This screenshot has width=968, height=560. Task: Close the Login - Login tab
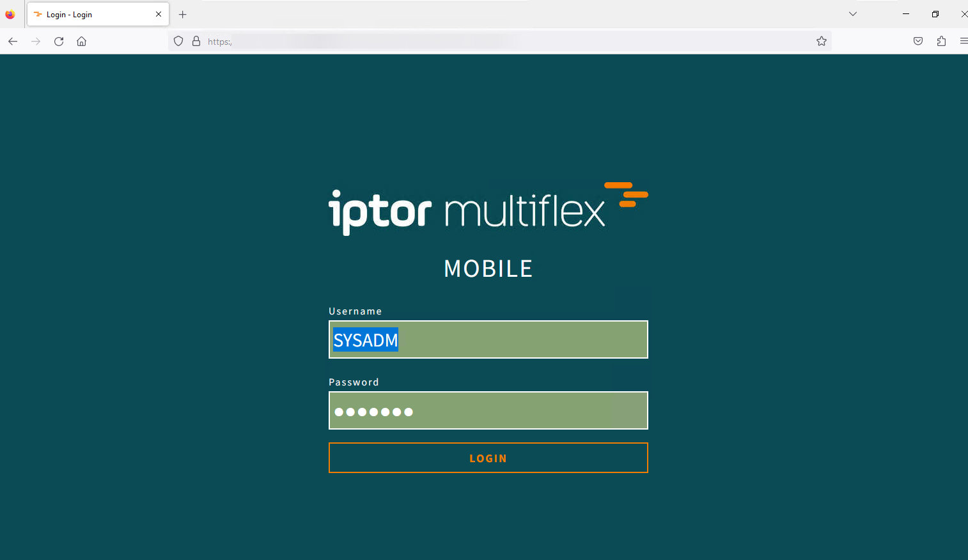[x=159, y=14]
